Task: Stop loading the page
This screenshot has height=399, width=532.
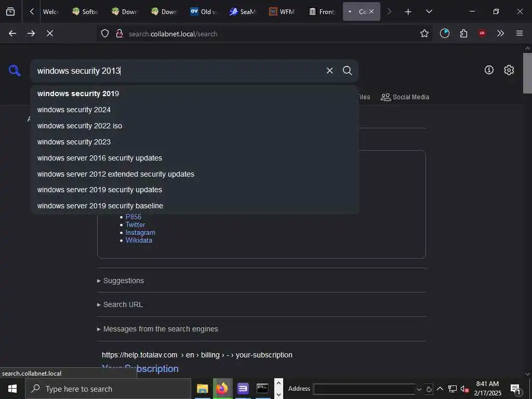Action: pyautogui.click(x=49, y=33)
